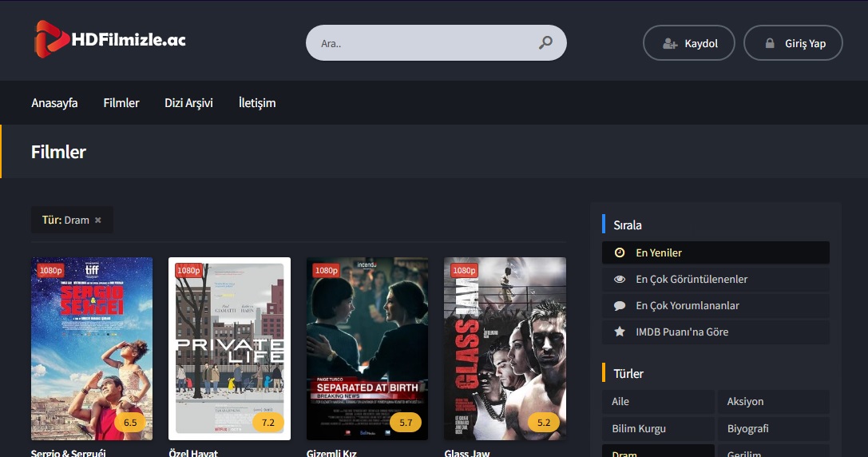The image size is (868, 457).
Task: Open the Private Life movie poster
Action: pyautogui.click(x=229, y=348)
